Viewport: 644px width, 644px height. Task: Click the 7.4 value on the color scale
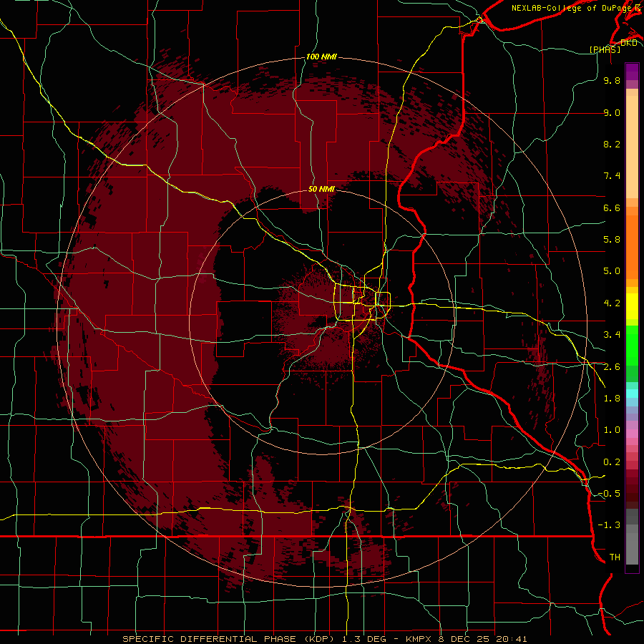[x=612, y=176]
